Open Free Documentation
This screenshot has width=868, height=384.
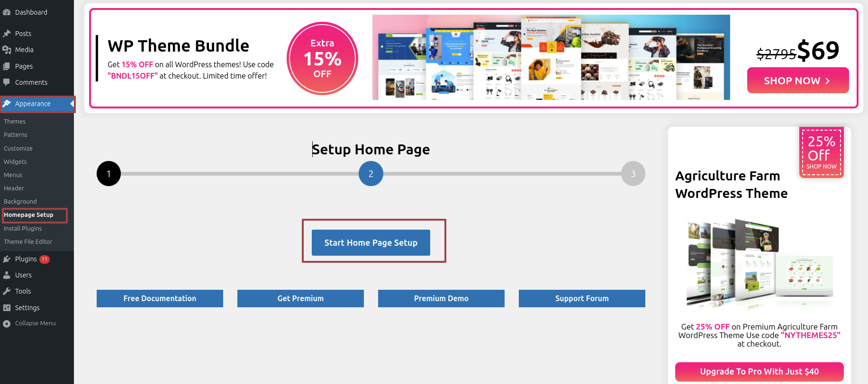[x=160, y=298]
